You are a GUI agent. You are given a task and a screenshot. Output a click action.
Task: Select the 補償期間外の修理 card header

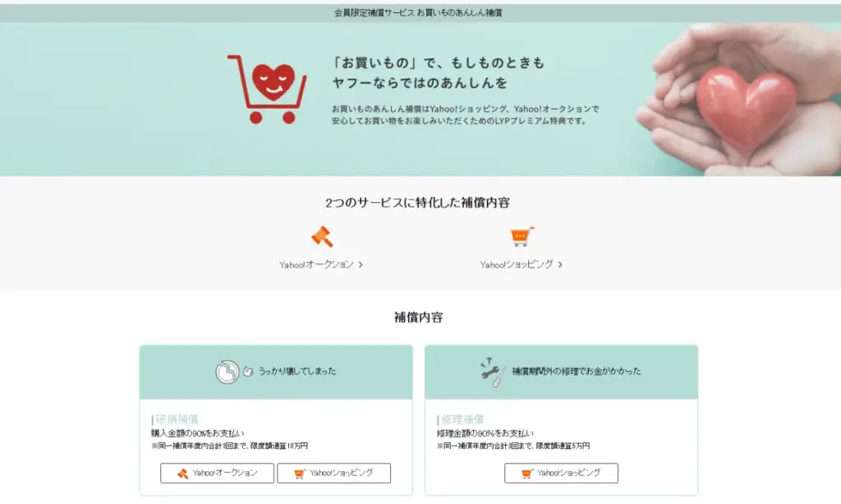[562, 372]
